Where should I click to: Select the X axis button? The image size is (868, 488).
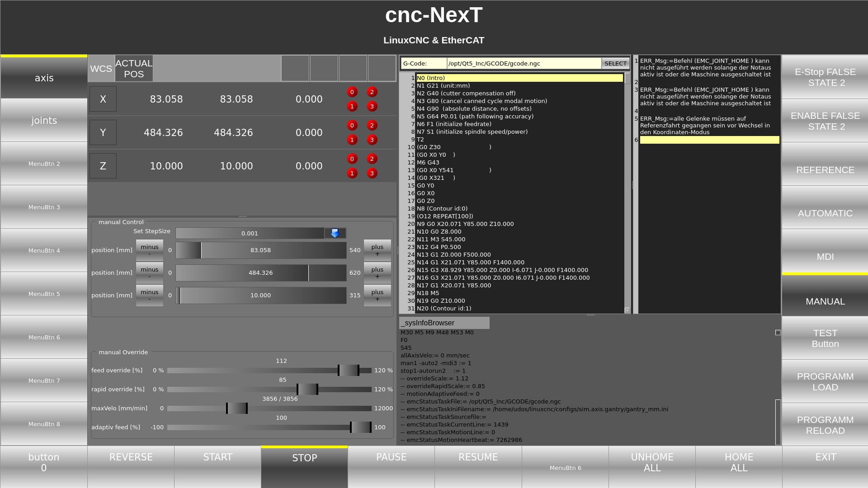(103, 99)
